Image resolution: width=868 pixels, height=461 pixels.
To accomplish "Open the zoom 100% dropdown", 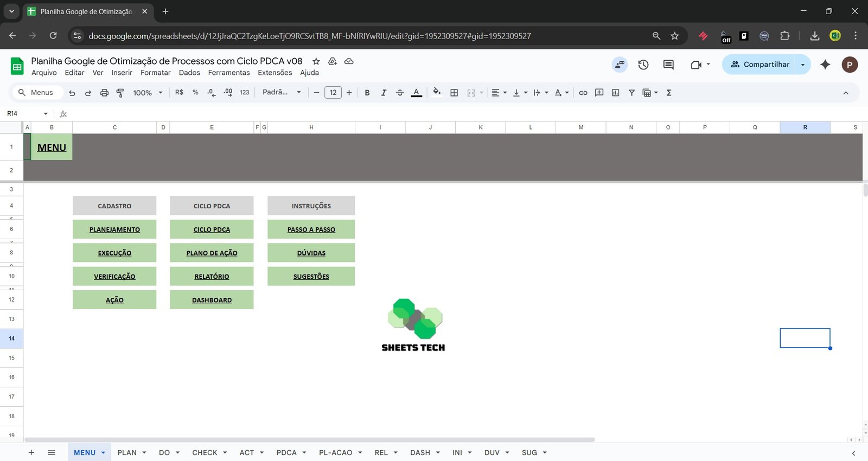I will point(148,93).
